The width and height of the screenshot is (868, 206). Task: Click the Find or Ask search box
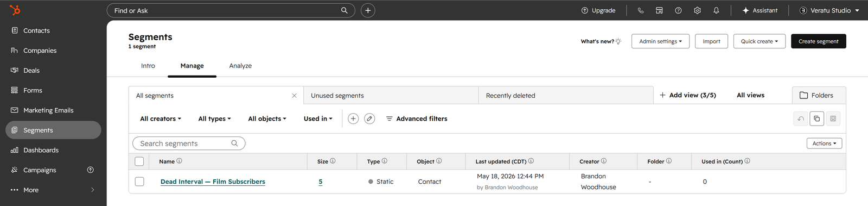pyautogui.click(x=231, y=10)
